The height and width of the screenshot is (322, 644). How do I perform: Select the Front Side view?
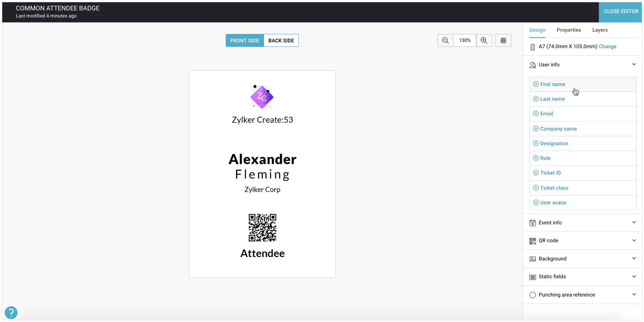pyautogui.click(x=244, y=41)
